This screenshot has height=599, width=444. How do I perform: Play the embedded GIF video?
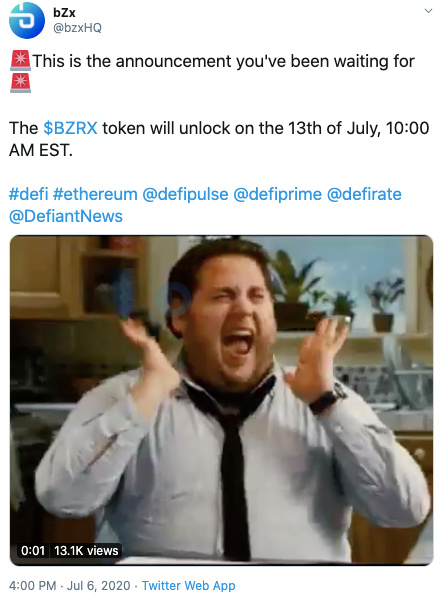click(x=222, y=400)
